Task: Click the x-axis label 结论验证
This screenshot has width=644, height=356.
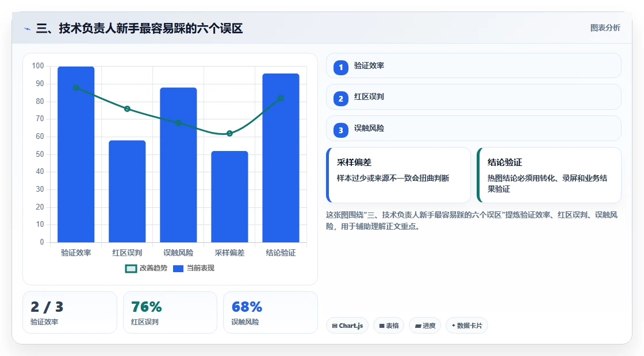Action: click(x=281, y=253)
